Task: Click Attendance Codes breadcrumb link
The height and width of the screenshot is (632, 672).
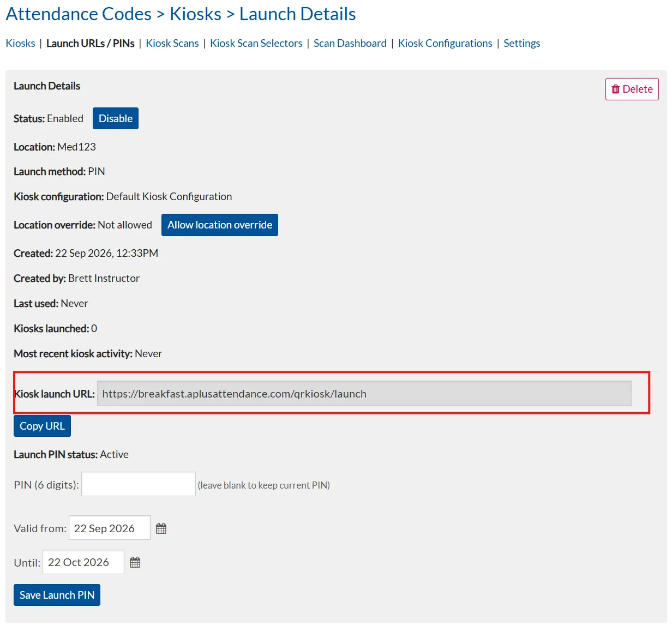Action: 79,14
